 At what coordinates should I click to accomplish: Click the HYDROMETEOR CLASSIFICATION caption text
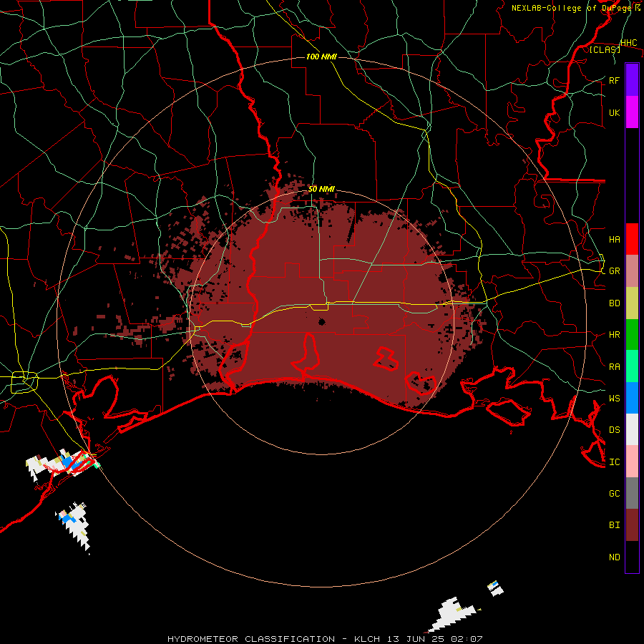coord(251,639)
